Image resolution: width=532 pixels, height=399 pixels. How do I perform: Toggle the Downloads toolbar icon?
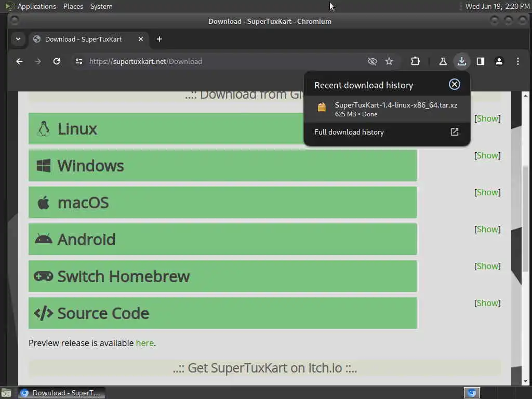pyautogui.click(x=462, y=61)
